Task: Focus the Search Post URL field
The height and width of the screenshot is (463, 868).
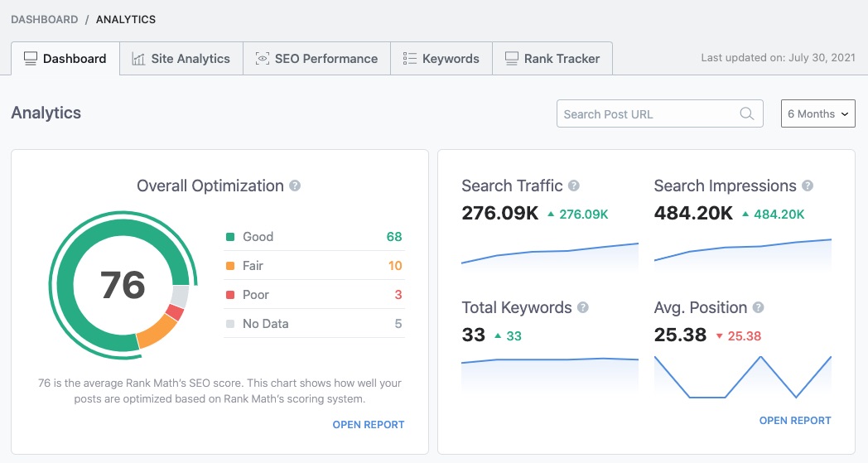Action: coord(646,114)
